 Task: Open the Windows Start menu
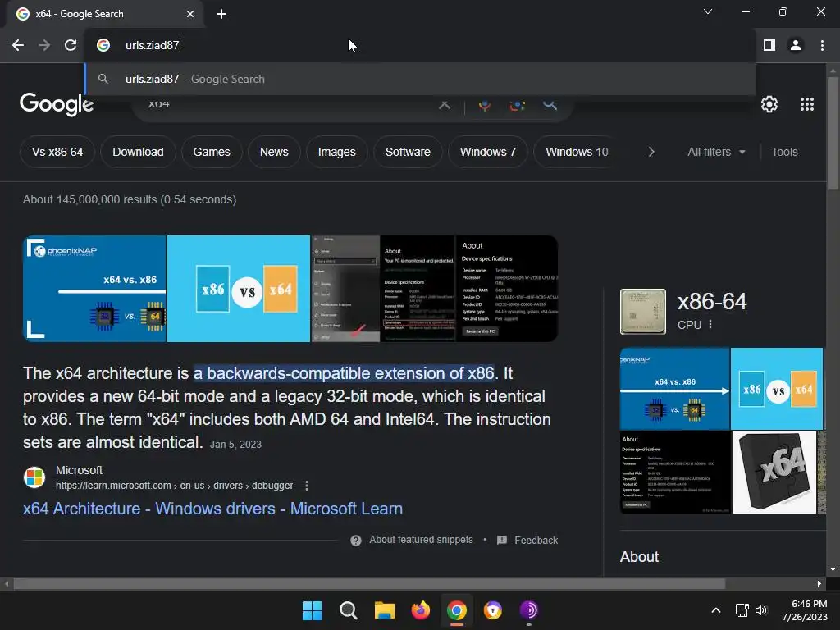(x=312, y=610)
